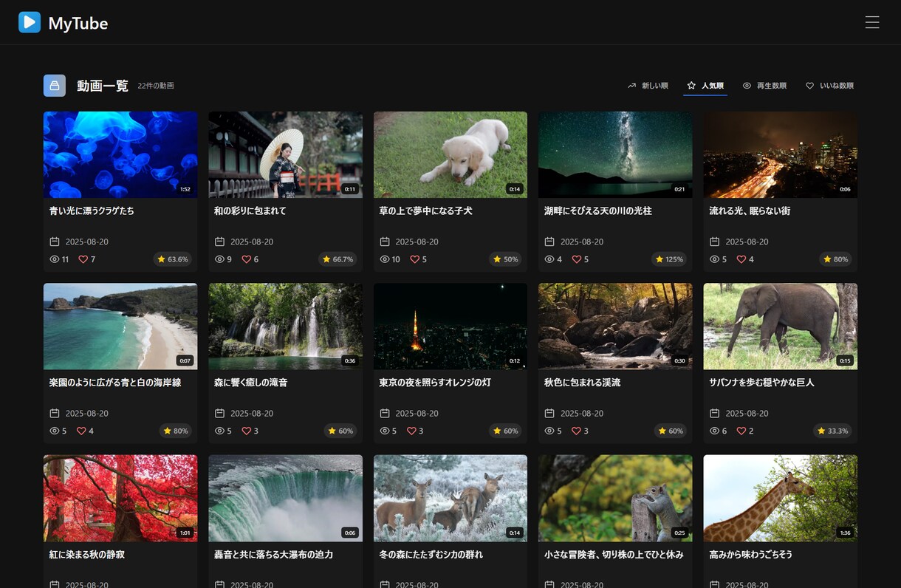
Task: Open the hamburger menu
Action: click(872, 22)
